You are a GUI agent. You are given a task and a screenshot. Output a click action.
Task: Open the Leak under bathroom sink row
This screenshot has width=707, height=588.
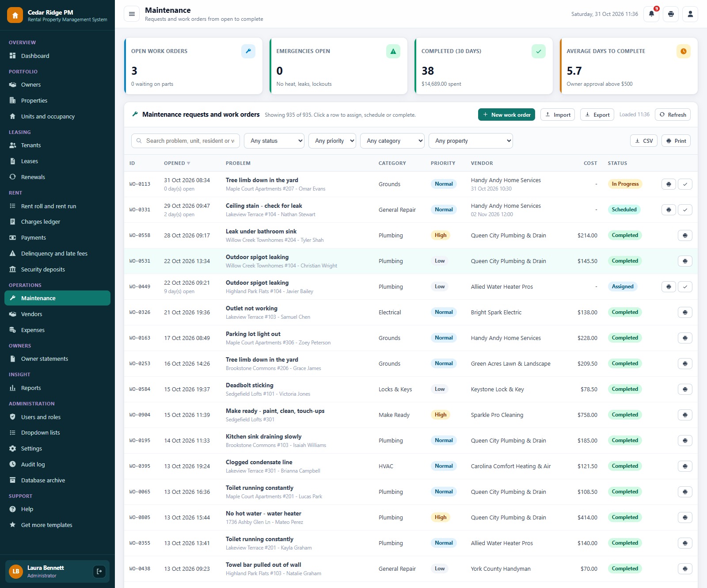point(411,236)
